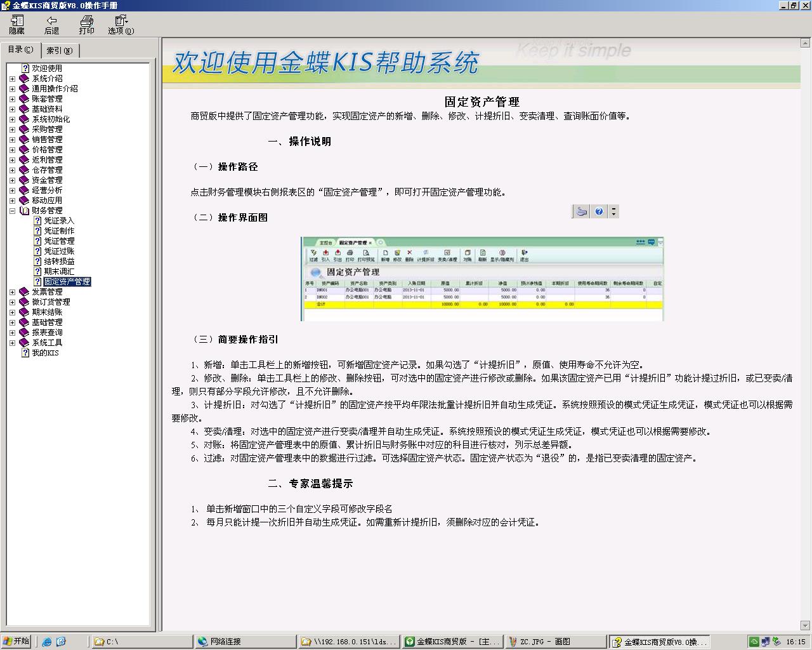Click the book icon beside 经营分析
This screenshot has height=650, width=812.
[x=24, y=190]
